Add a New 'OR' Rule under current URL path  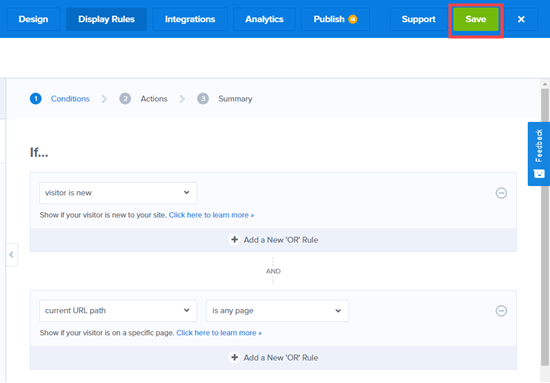click(274, 358)
